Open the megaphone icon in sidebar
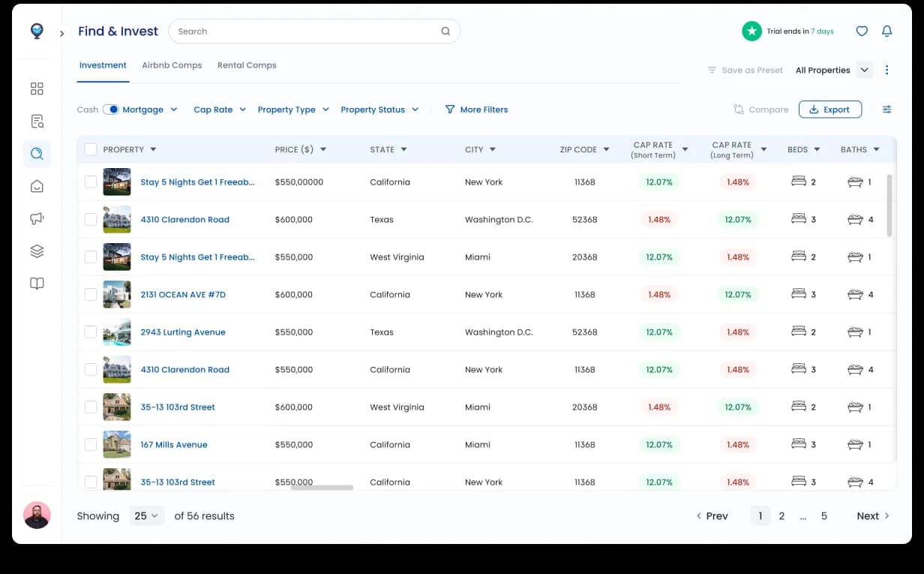 tap(37, 219)
